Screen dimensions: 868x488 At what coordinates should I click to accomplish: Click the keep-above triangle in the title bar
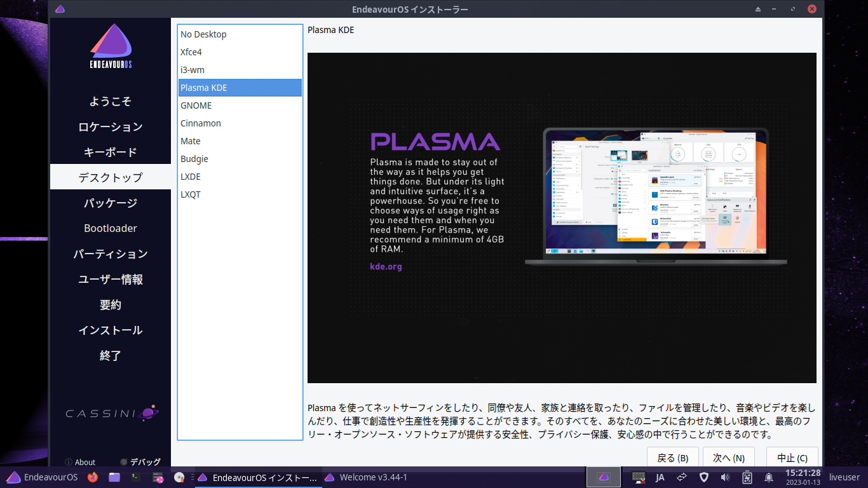click(x=757, y=10)
